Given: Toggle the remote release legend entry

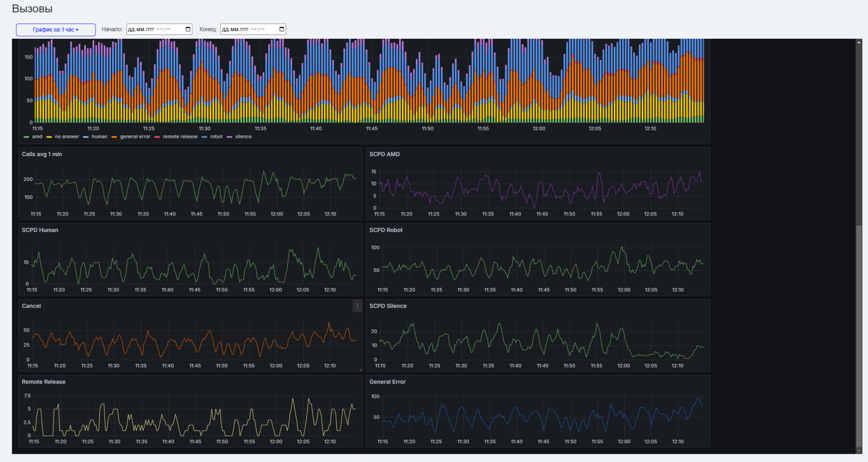Looking at the screenshot, I should pyautogui.click(x=176, y=137).
